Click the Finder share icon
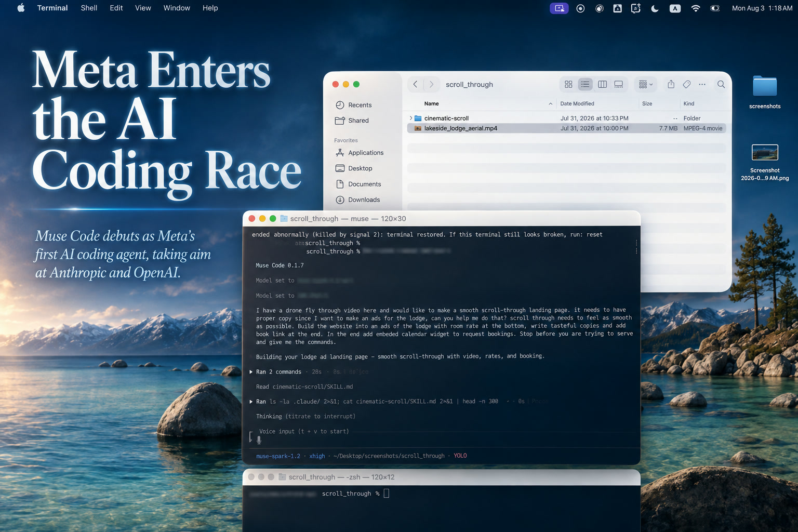Image resolution: width=798 pixels, height=532 pixels. click(x=671, y=84)
